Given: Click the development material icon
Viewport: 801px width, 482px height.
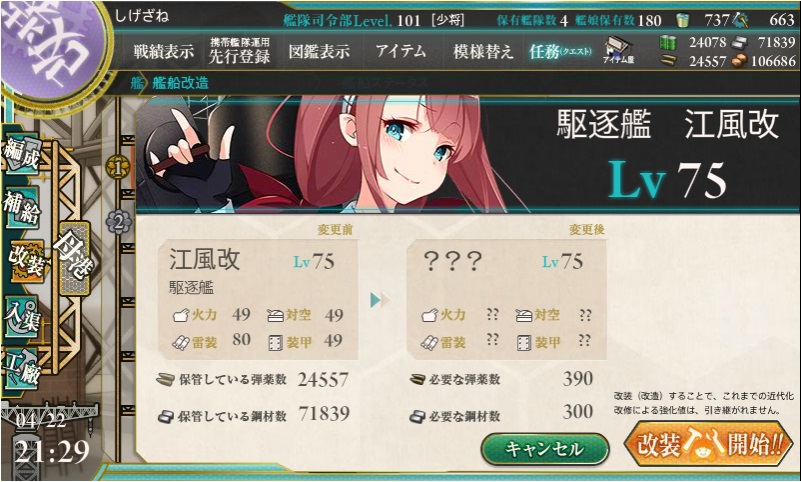Looking at the screenshot, I should [x=741, y=20].
